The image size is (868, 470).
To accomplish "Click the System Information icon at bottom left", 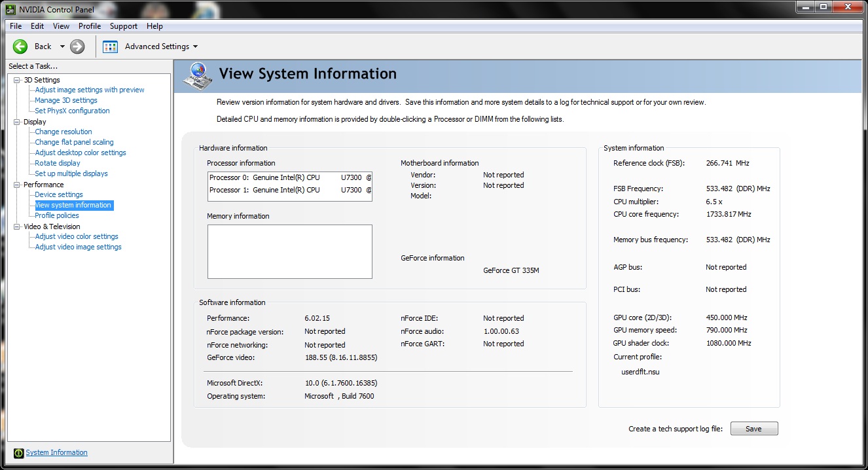I will [19, 453].
